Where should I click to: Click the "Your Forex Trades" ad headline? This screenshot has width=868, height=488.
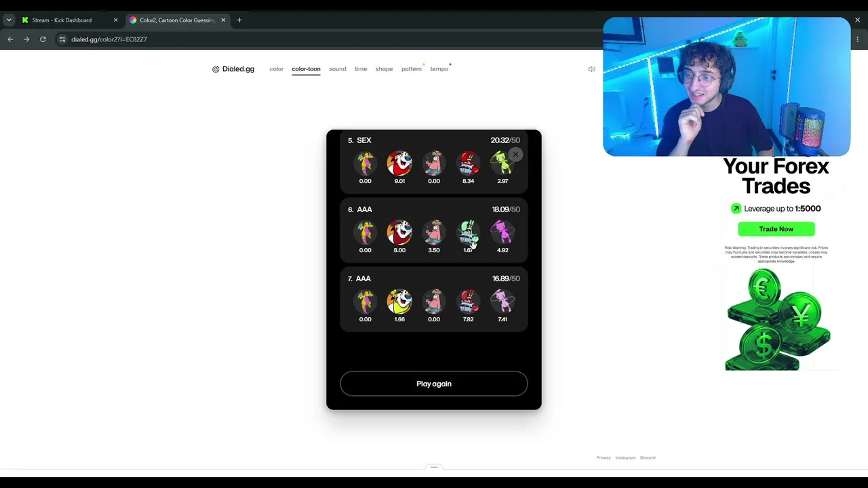[776, 176]
